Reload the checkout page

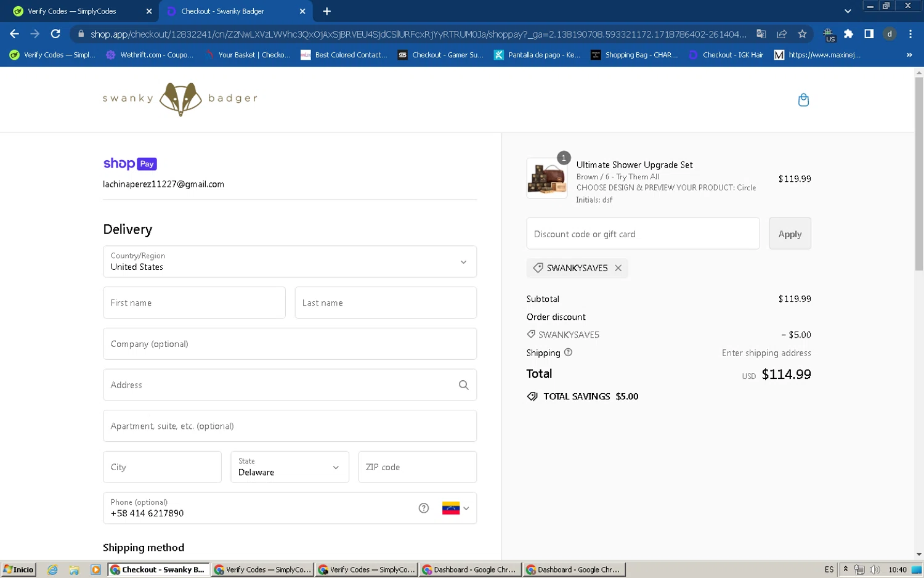click(x=55, y=34)
